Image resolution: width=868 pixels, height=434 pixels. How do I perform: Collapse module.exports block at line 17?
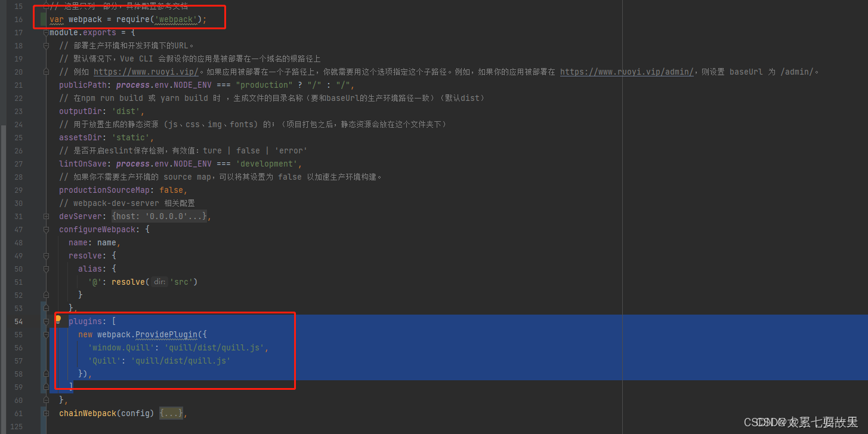(46, 33)
